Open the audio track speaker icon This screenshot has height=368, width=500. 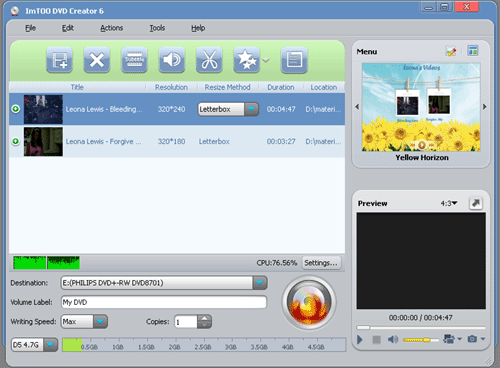point(172,60)
